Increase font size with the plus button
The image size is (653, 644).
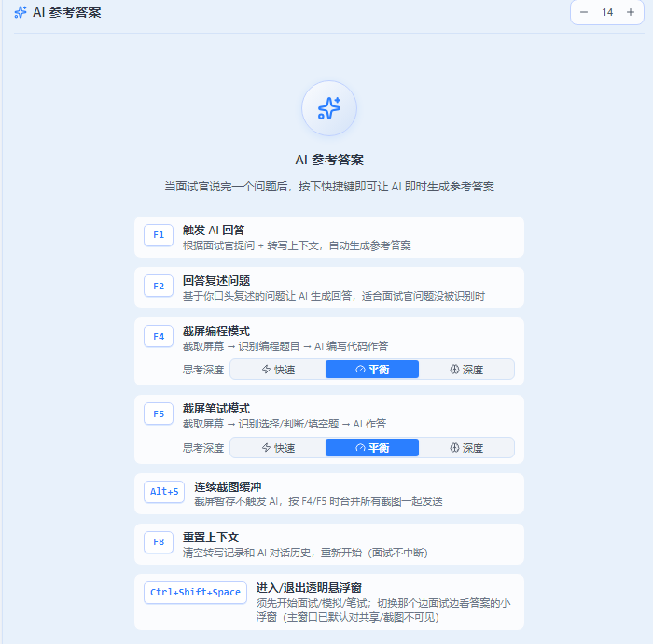point(631,12)
